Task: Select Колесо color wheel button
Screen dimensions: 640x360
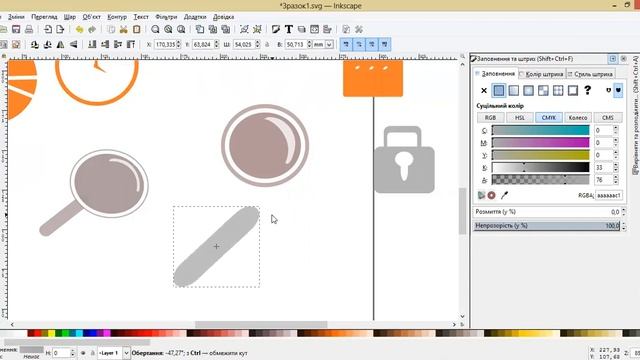Action: tap(578, 118)
